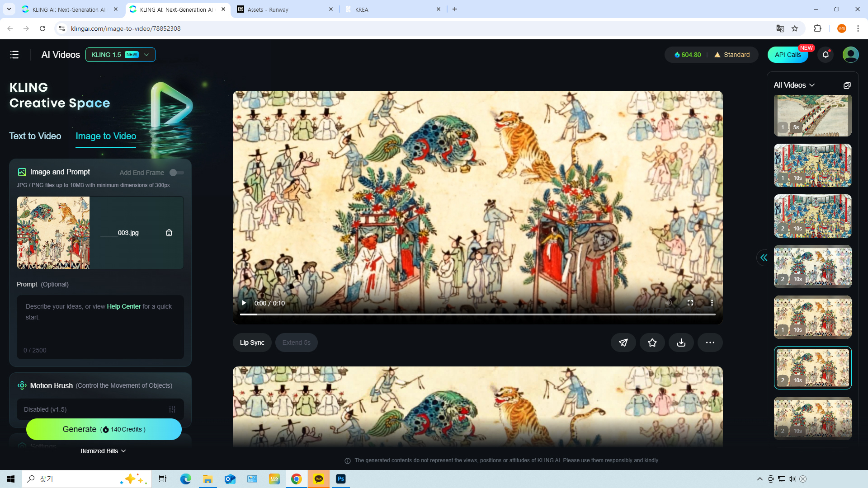This screenshot has height=488, width=868.
Task: Favorite the video with the star icon
Action: tap(652, 343)
